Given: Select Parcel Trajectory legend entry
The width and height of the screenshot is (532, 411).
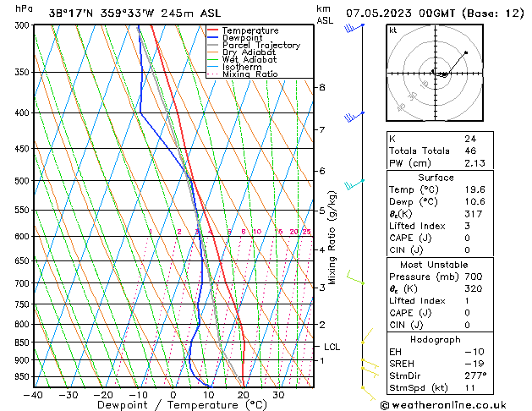Looking at the screenshot, I should pos(261,45).
